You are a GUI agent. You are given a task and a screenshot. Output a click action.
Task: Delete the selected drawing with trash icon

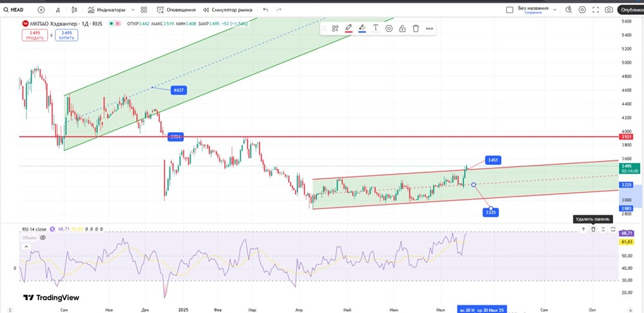click(x=416, y=28)
